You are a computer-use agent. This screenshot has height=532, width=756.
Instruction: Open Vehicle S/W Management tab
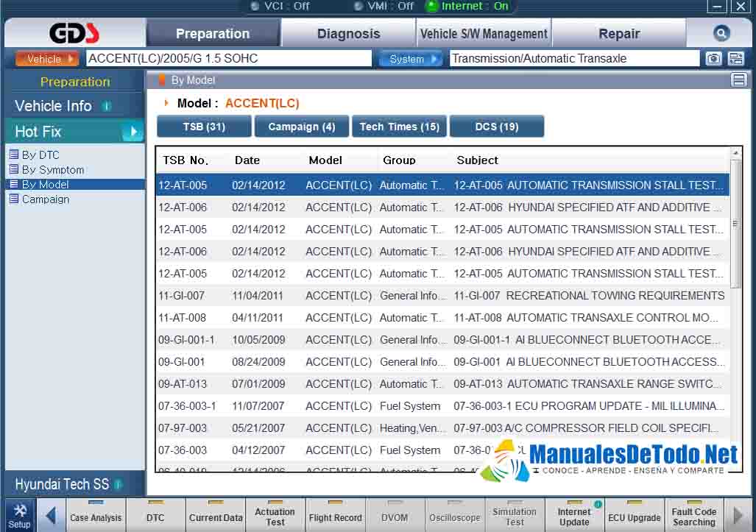(484, 33)
